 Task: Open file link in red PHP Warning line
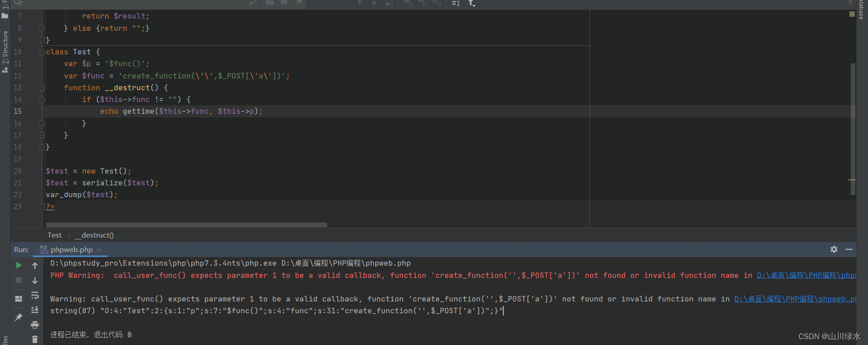click(806, 275)
